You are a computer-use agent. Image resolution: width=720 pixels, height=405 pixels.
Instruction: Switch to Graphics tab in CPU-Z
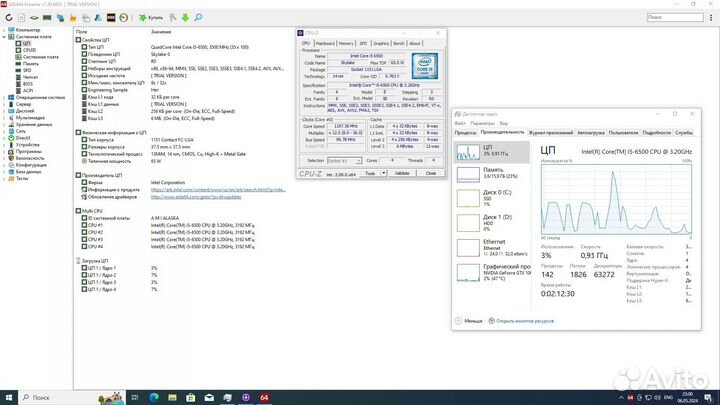pyautogui.click(x=381, y=43)
